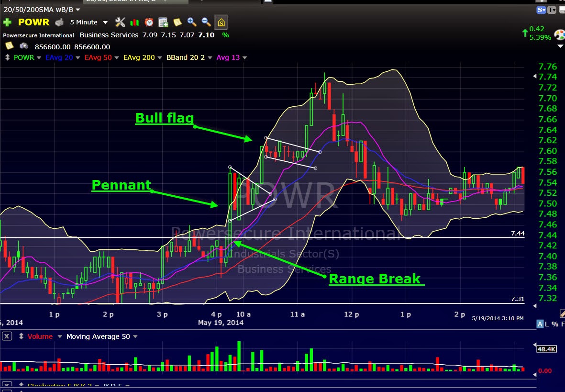Toggle the % scale mode next to L

[554, 324]
